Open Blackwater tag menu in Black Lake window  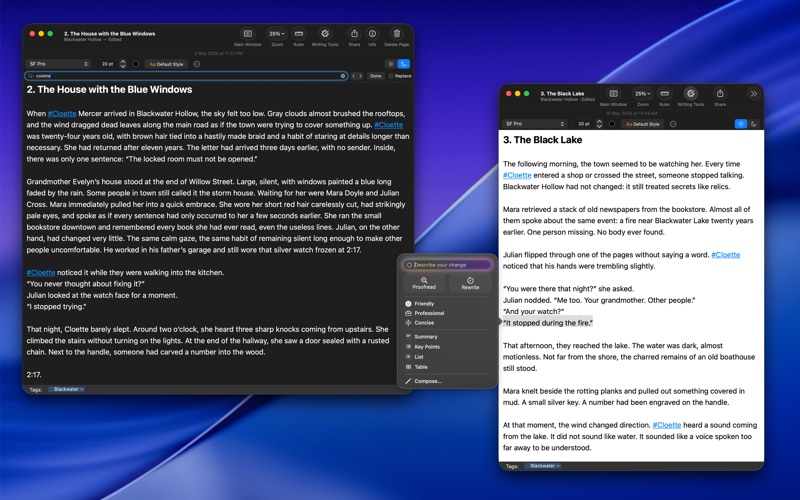click(x=543, y=466)
